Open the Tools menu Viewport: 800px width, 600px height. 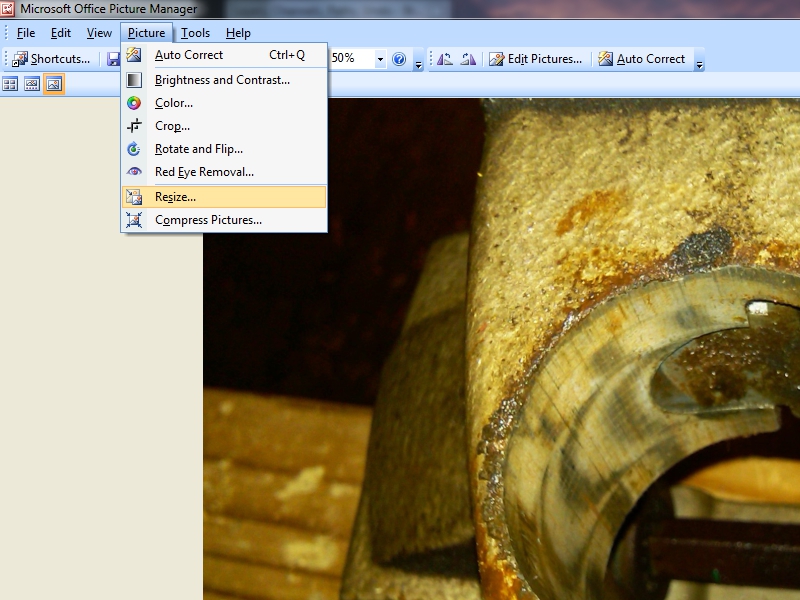coord(195,33)
